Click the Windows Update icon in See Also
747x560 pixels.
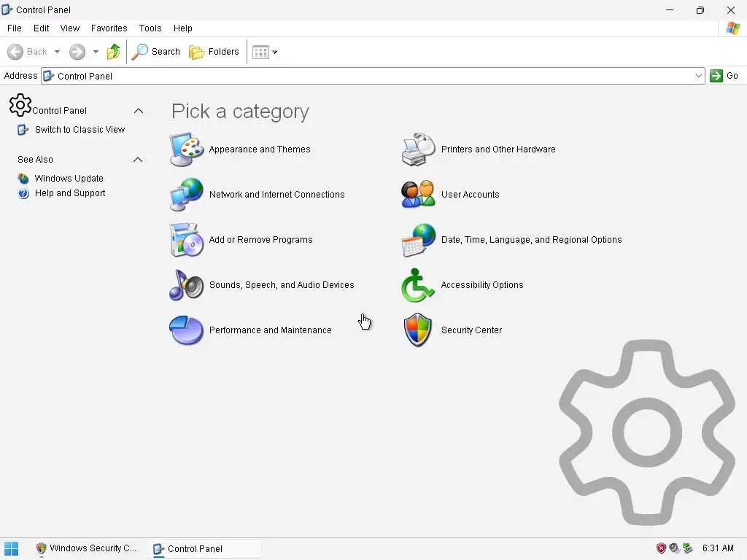(23, 179)
